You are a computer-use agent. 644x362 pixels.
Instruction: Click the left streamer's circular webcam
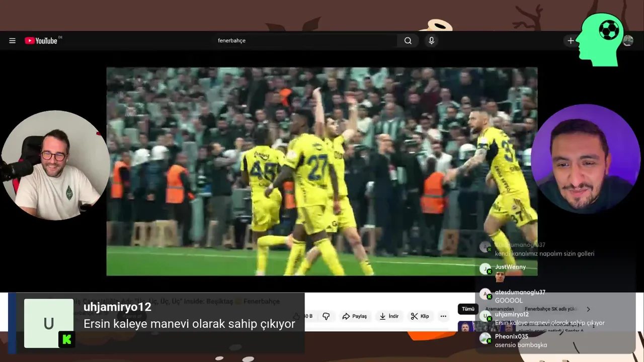tap(55, 165)
